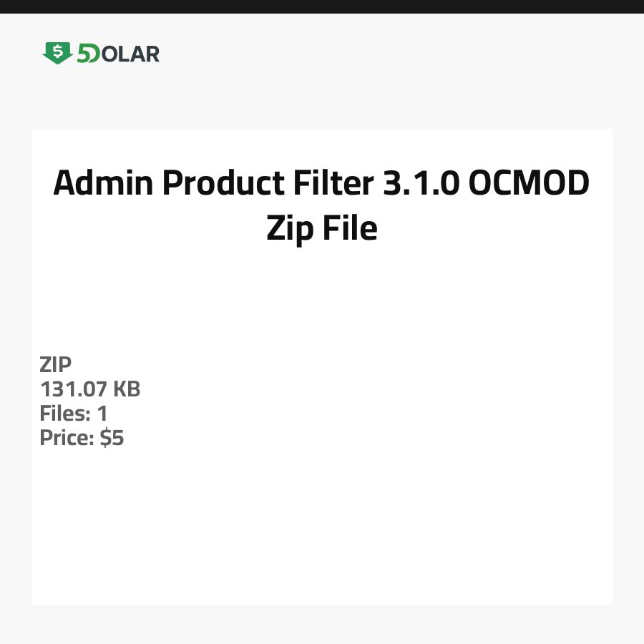644x644 pixels.
Task: Click the 131.07 KB file size text
Action: click(x=89, y=389)
